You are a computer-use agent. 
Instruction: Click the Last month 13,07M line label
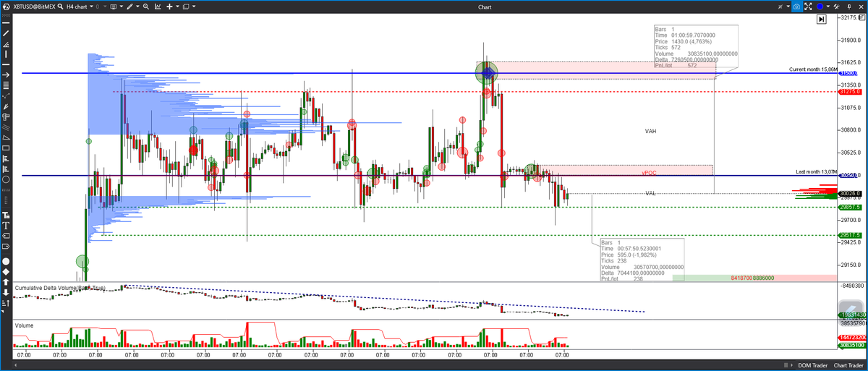point(817,171)
